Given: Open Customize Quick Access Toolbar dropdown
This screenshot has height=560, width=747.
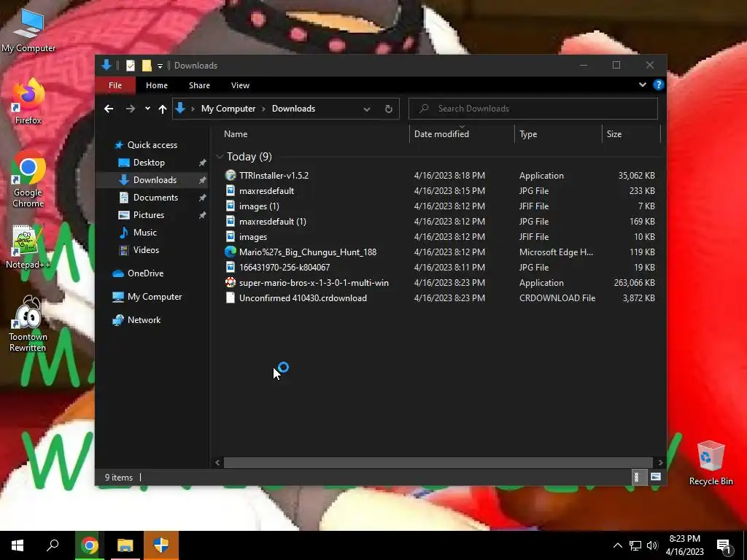Looking at the screenshot, I should [x=160, y=66].
